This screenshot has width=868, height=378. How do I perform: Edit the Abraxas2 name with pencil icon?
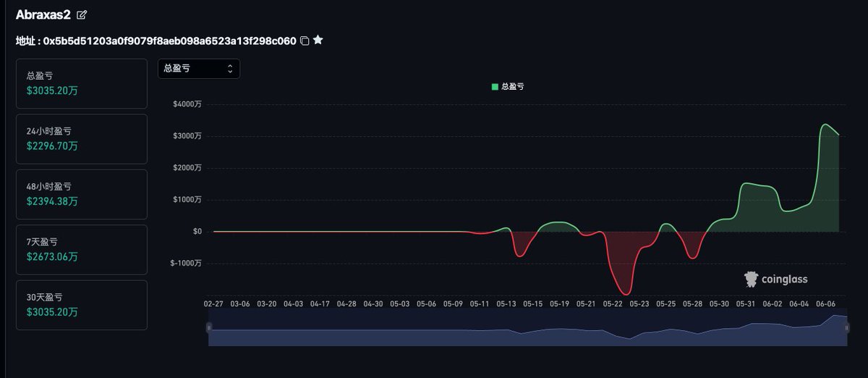point(82,14)
